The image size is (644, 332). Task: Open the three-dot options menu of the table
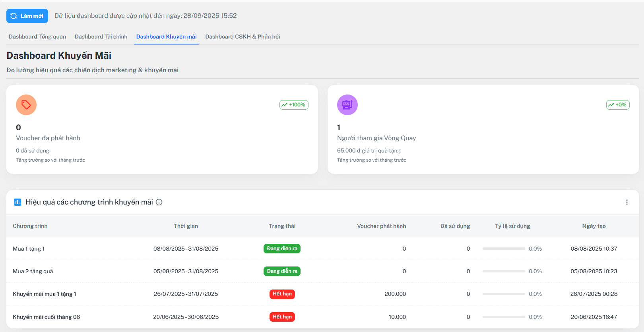[627, 202]
